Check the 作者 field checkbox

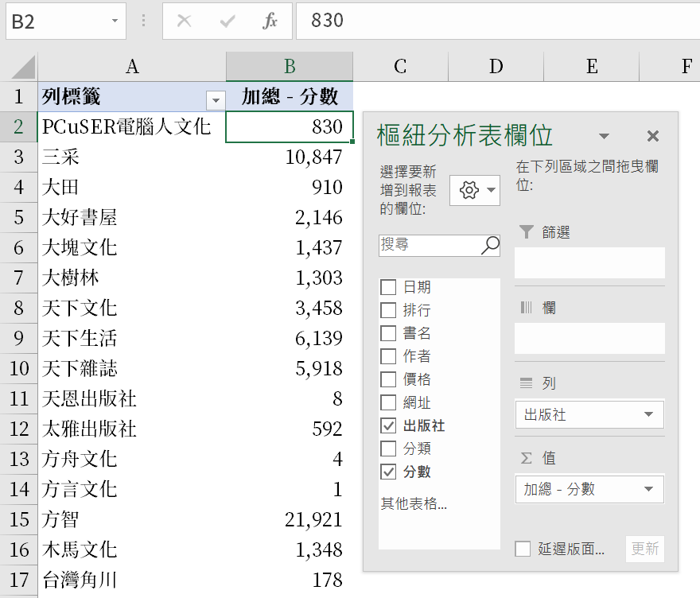coord(388,356)
